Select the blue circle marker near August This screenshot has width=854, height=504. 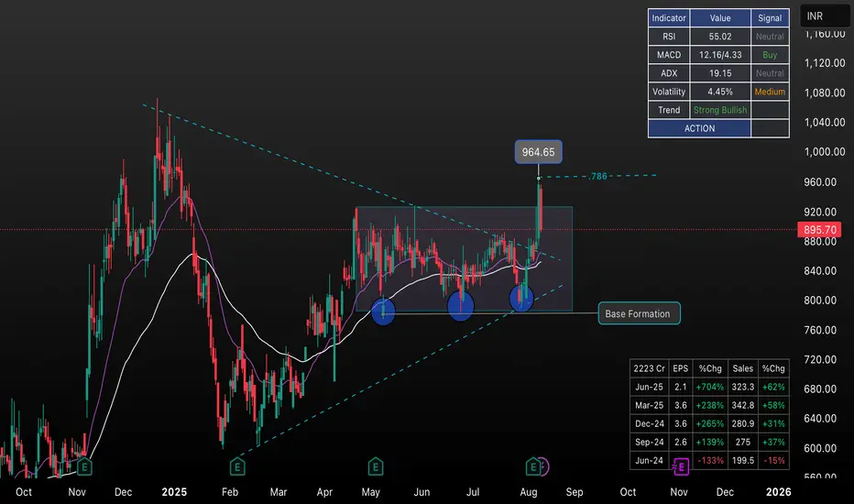point(521,298)
